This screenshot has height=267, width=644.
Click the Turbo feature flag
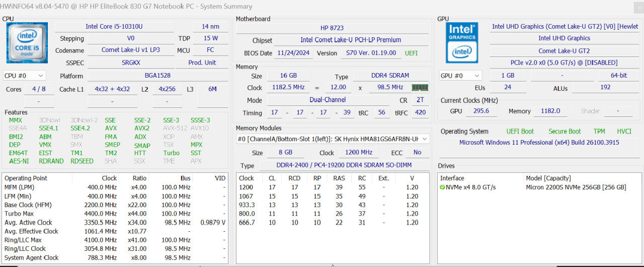171,153
